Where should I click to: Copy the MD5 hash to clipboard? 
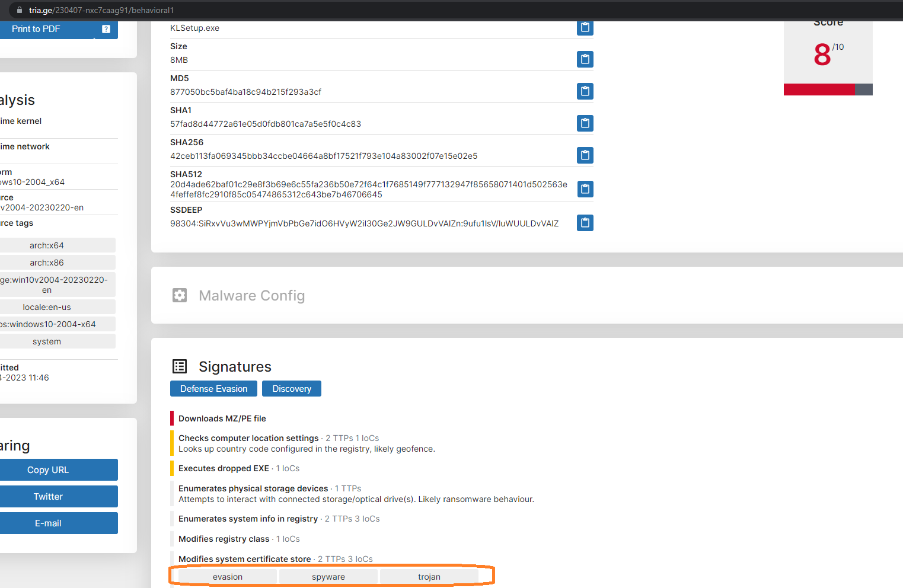(x=585, y=91)
